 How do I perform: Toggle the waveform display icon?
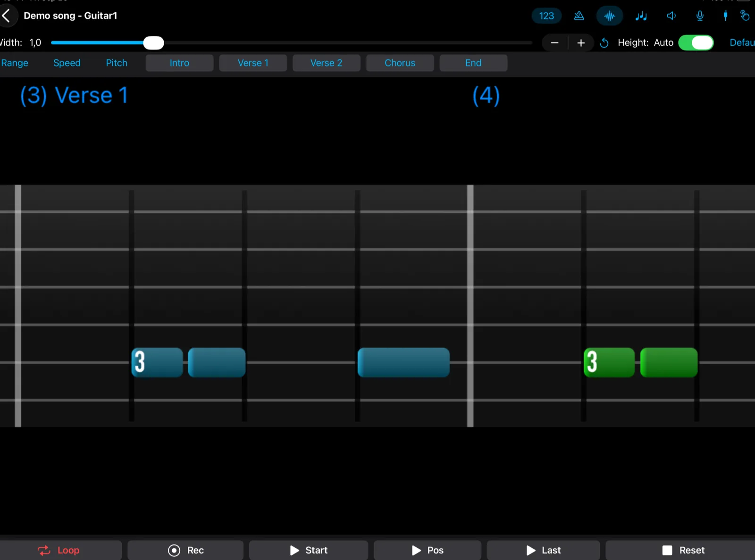click(610, 16)
